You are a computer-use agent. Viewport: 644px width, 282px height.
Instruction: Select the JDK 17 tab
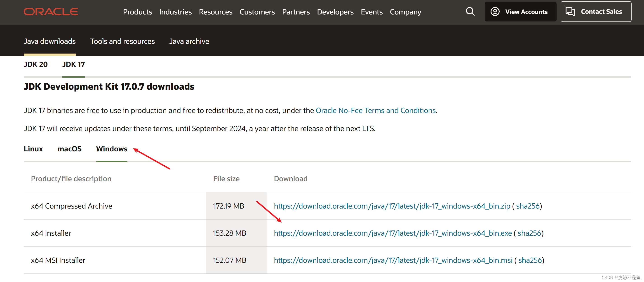click(x=73, y=64)
